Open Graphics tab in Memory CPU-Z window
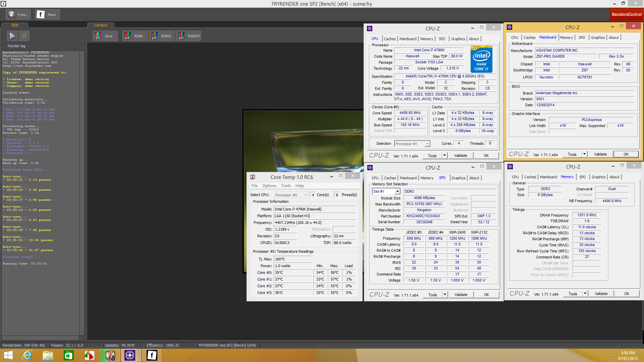Screen dimensions: 644x362 [x=598, y=177]
